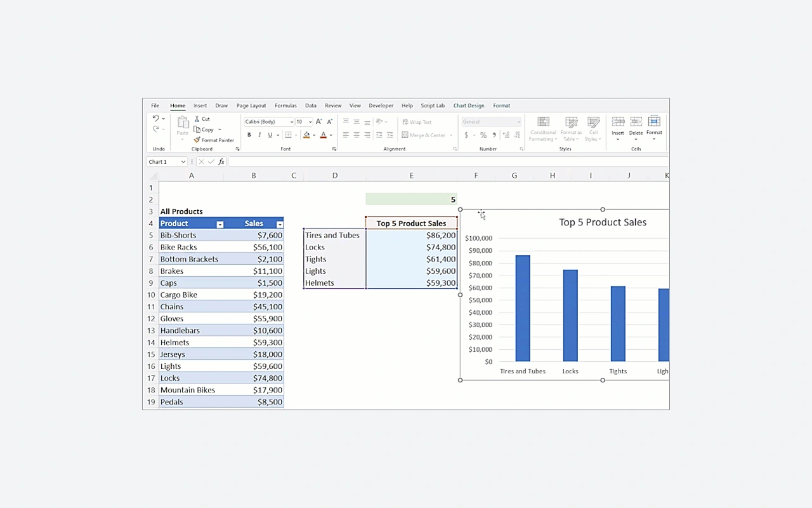This screenshot has width=812, height=508.
Task: Click the Insert cells icon
Action: pyautogui.click(x=618, y=121)
